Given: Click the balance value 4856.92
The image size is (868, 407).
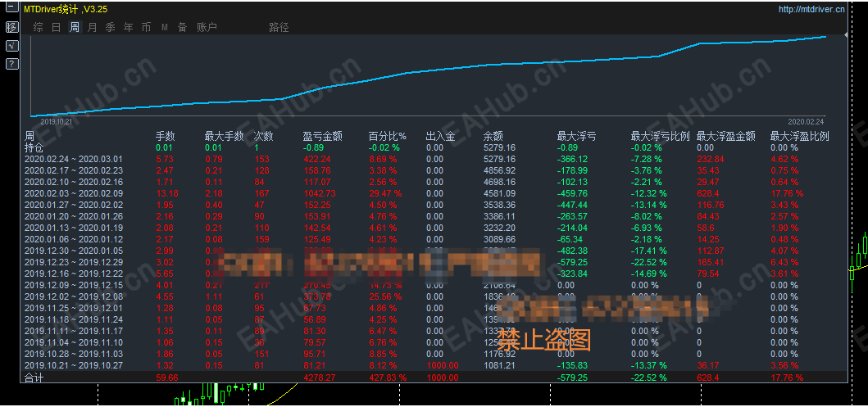Looking at the screenshot, I should point(499,171).
